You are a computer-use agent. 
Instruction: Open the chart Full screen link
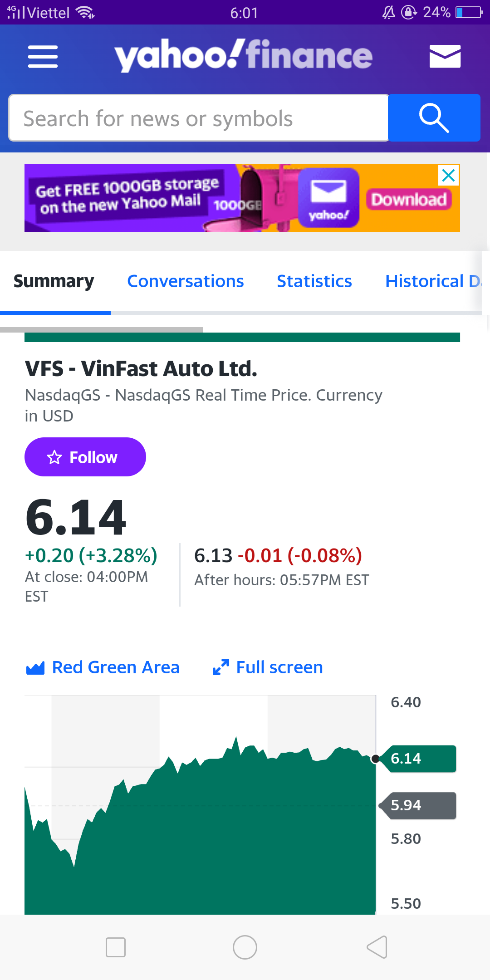[279, 667]
